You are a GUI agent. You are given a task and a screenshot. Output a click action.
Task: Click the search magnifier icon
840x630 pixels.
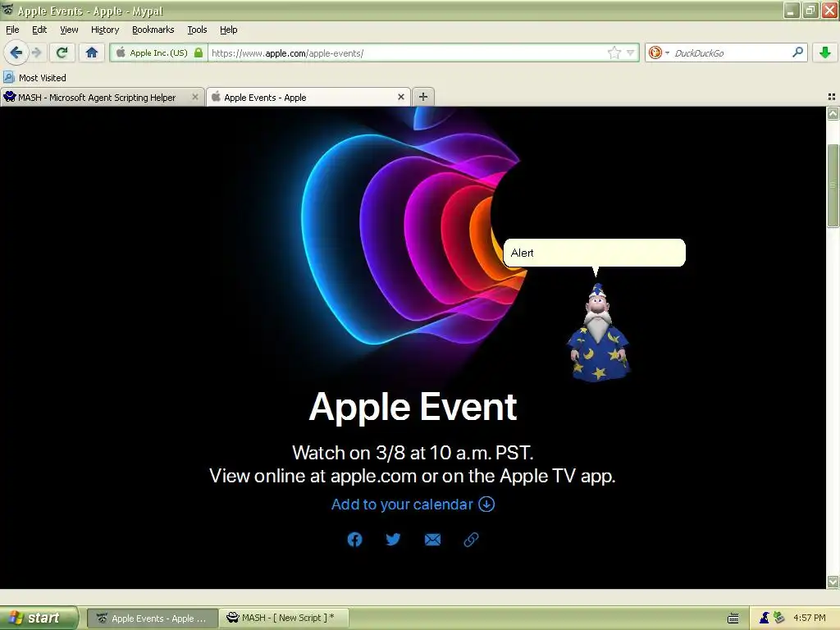tap(797, 52)
